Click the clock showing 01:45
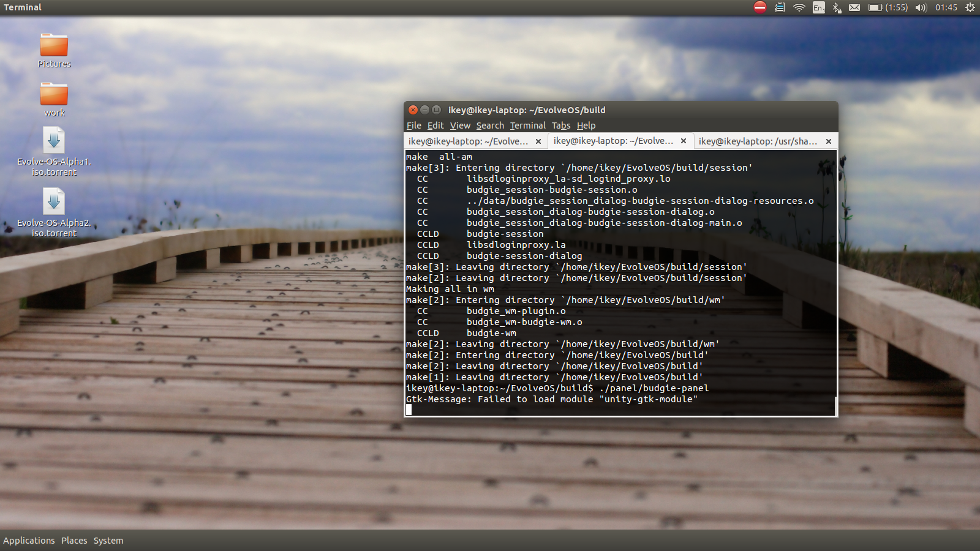The height and width of the screenshot is (551, 980). click(x=946, y=7)
